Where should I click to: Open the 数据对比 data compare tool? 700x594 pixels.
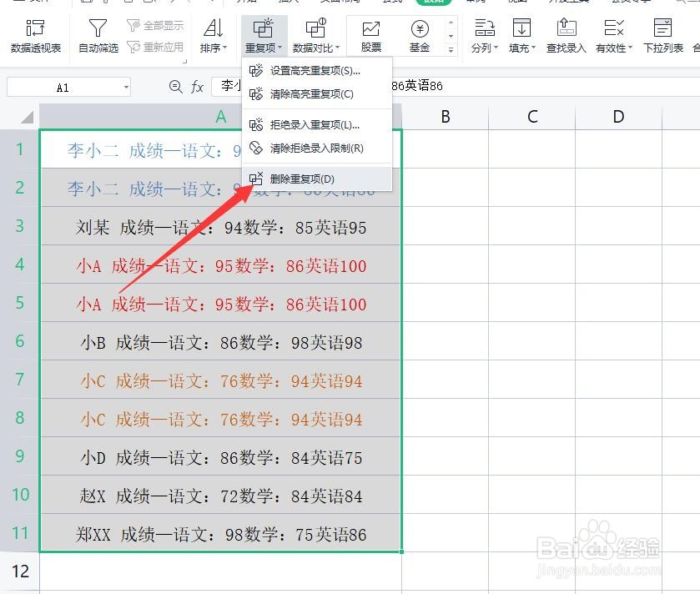[317, 35]
